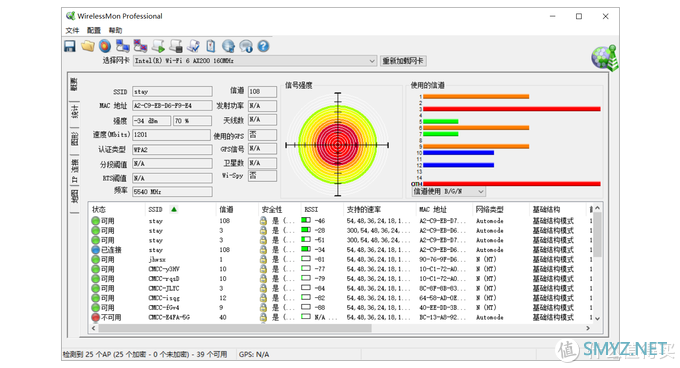
Task: Open the 配置 menu
Action: point(94,30)
